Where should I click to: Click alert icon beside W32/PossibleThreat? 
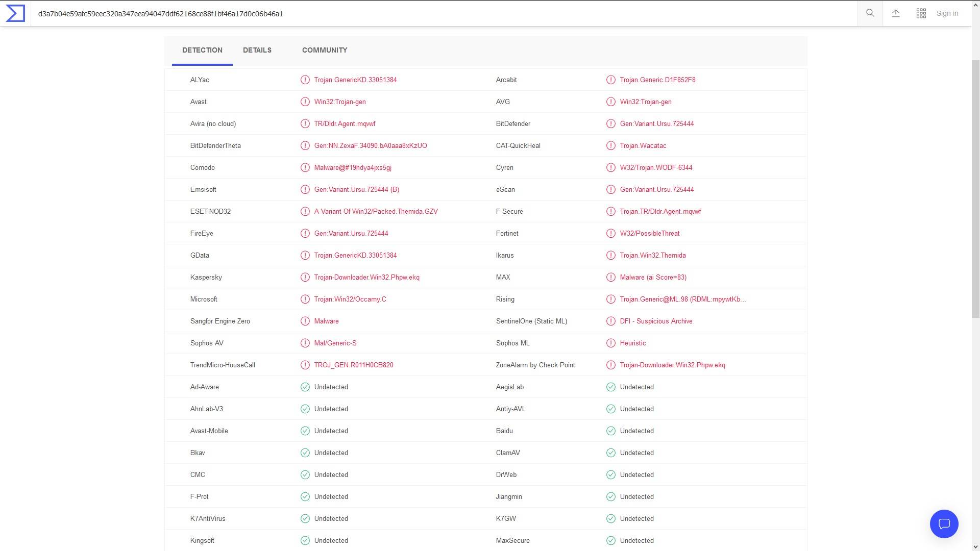click(x=611, y=234)
